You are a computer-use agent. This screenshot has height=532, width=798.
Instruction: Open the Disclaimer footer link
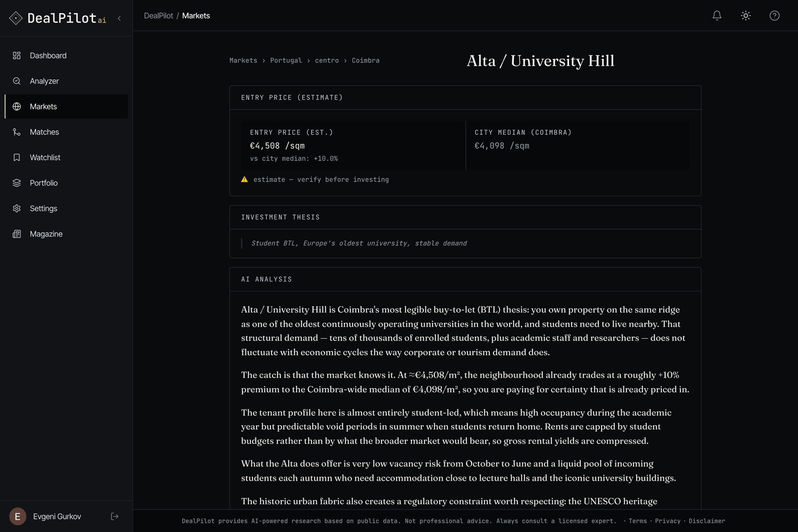coord(707,521)
